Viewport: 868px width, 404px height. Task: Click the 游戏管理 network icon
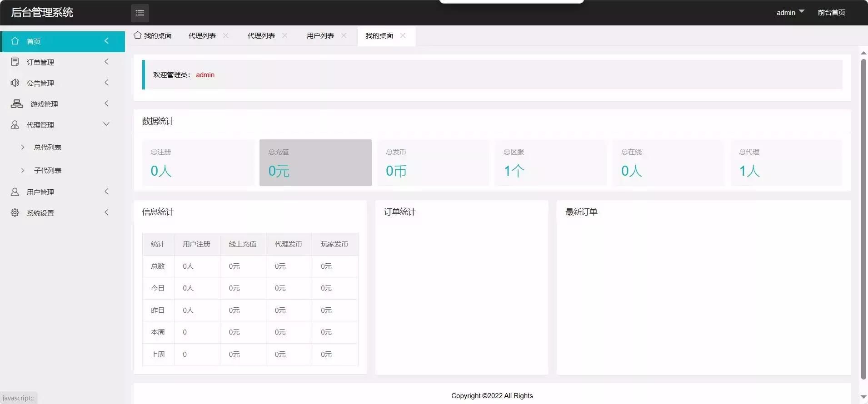tap(17, 103)
